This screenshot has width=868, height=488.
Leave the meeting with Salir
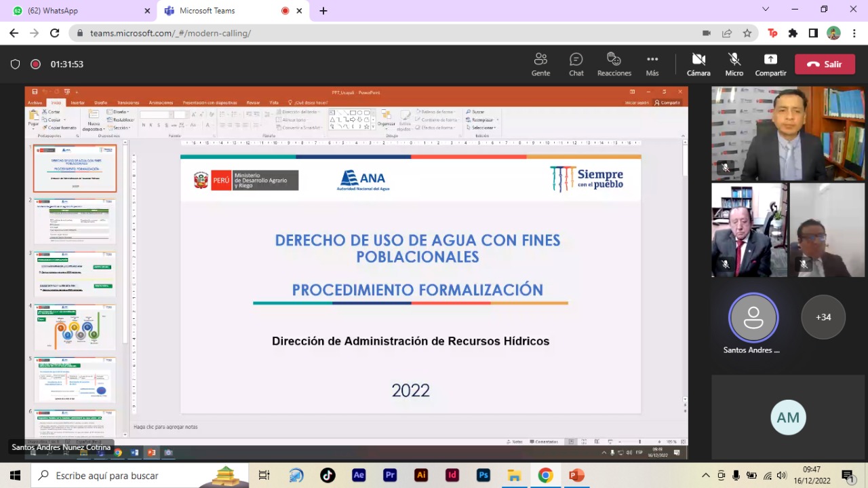(x=825, y=64)
